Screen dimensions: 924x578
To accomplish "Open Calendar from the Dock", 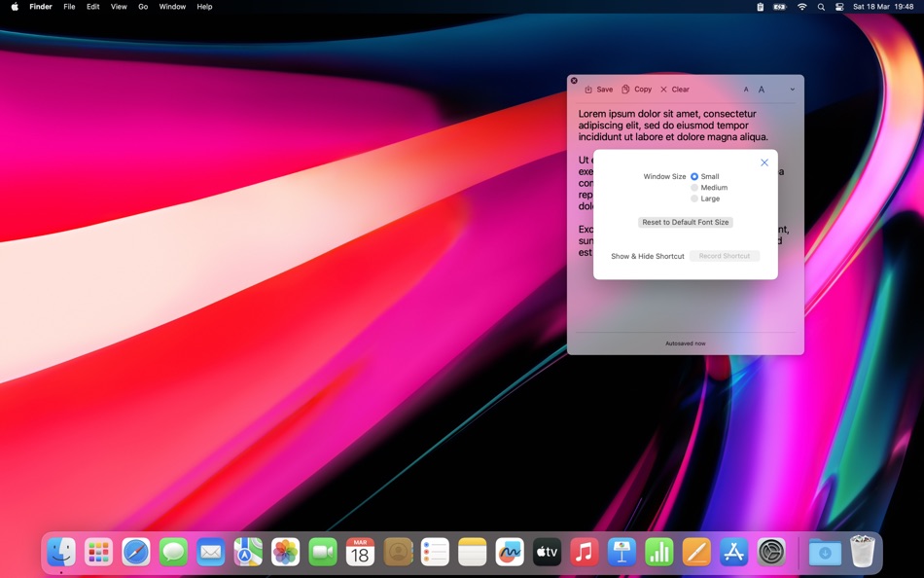I will (x=360, y=552).
